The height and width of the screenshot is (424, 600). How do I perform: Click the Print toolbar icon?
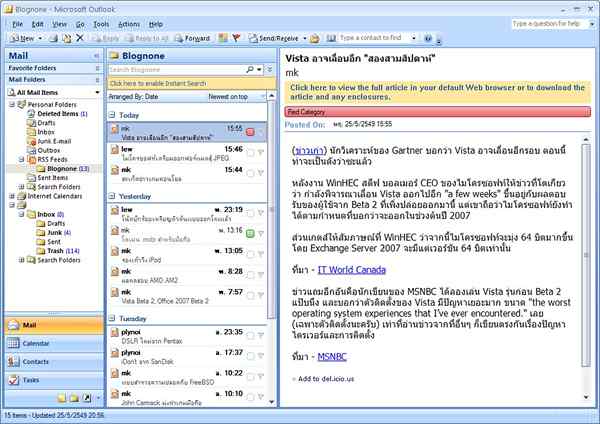[54, 38]
